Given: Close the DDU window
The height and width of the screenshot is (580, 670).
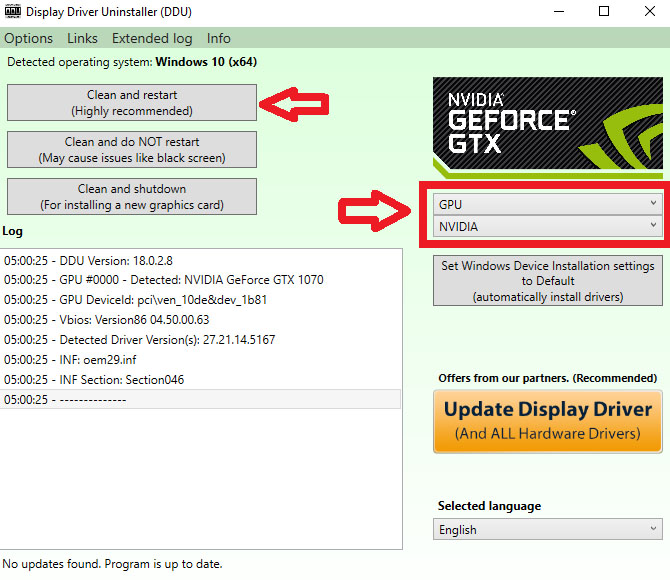Looking at the screenshot, I should (649, 12).
